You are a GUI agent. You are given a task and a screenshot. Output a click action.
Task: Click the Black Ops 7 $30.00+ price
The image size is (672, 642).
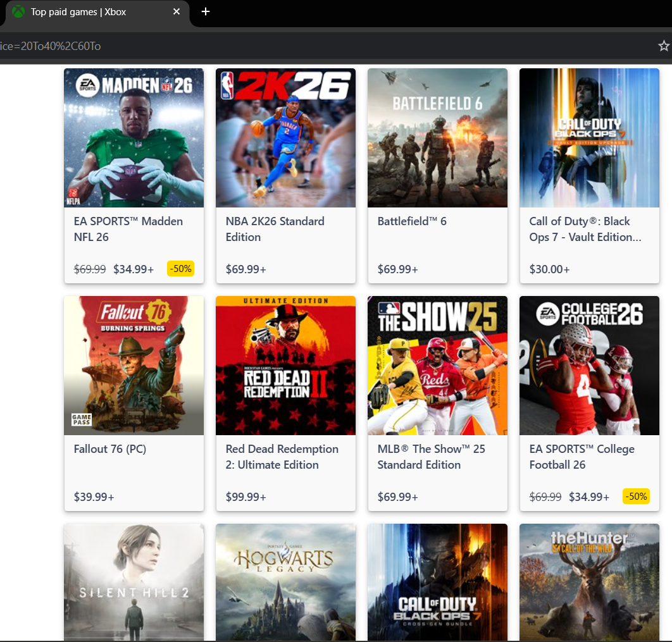point(549,269)
